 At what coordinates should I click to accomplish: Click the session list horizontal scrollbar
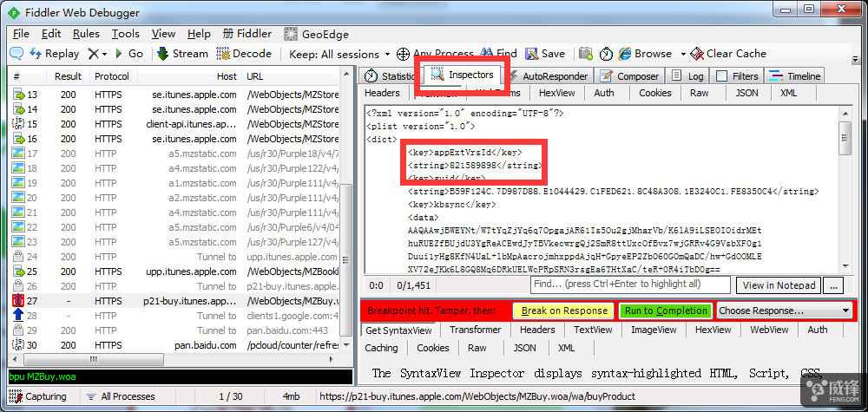tap(175, 359)
